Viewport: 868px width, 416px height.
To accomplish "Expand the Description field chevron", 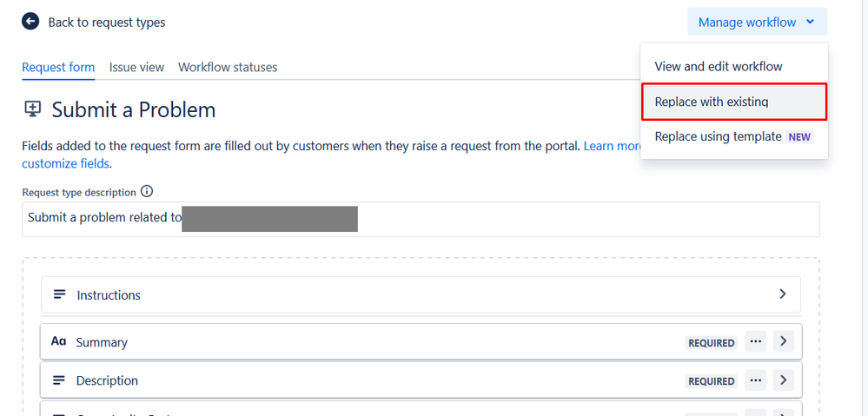I will (784, 380).
